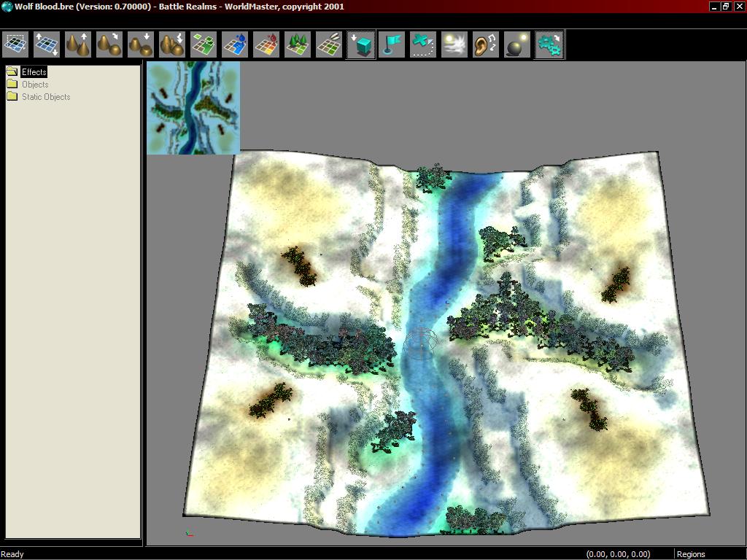The height and width of the screenshot is (560, 747).
Task: Select the teal cross path tool
Action: tap(423, 44)
